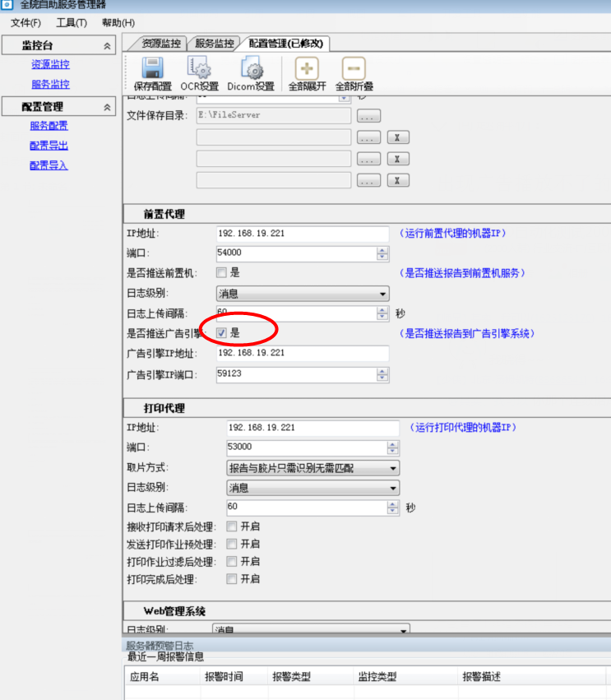Open the 服务配置 sidebar link
This screenshot has height=700, width=611.
coord(49,126)
